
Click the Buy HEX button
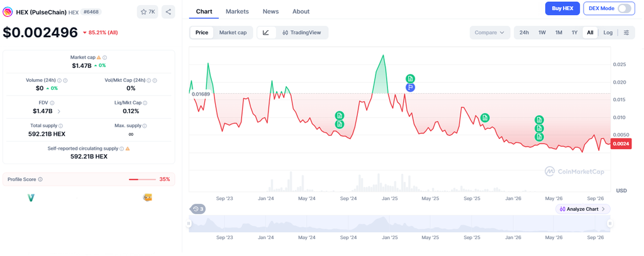(x=562, y=8)
